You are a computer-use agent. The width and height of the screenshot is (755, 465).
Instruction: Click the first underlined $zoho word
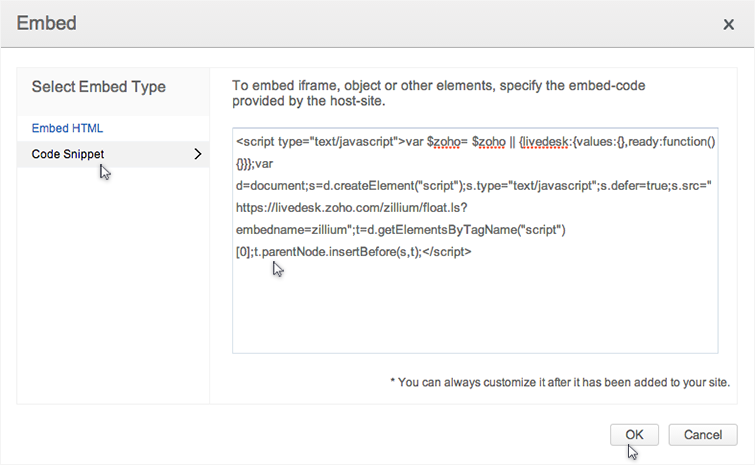[446, 142]
